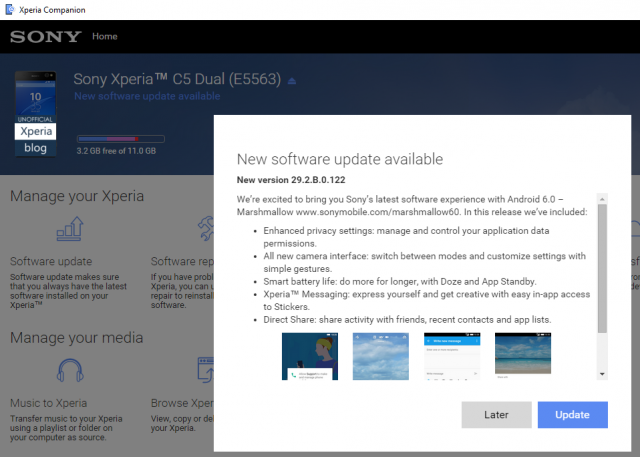This screenshot has width=640, height=457.
Task: Click the Sony Xperia C5 Dual (E5563) title
Action: pos(177,79)
